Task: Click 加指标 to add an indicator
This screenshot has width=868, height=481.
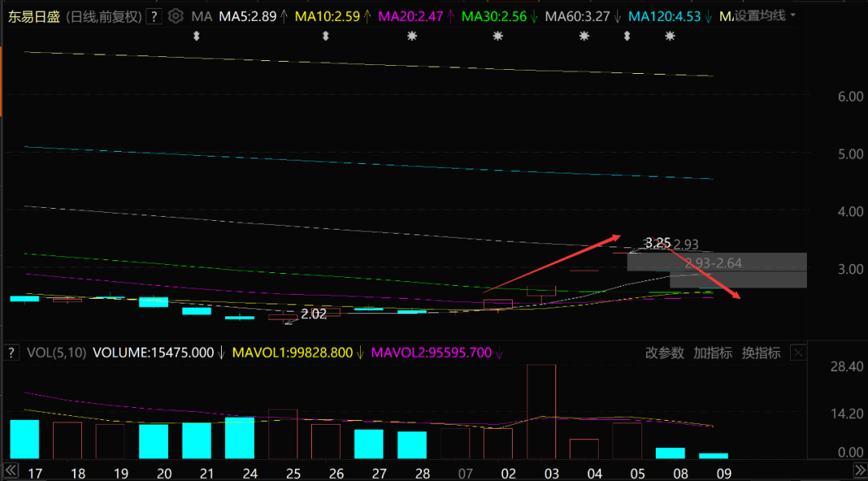Action: (712, 353)
